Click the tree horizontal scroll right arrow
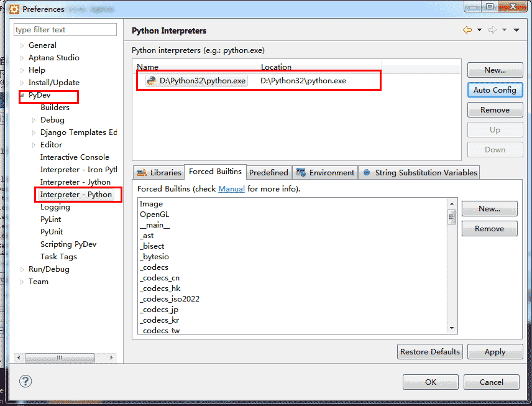Screen dimensions: 532x406 point(112,358)
